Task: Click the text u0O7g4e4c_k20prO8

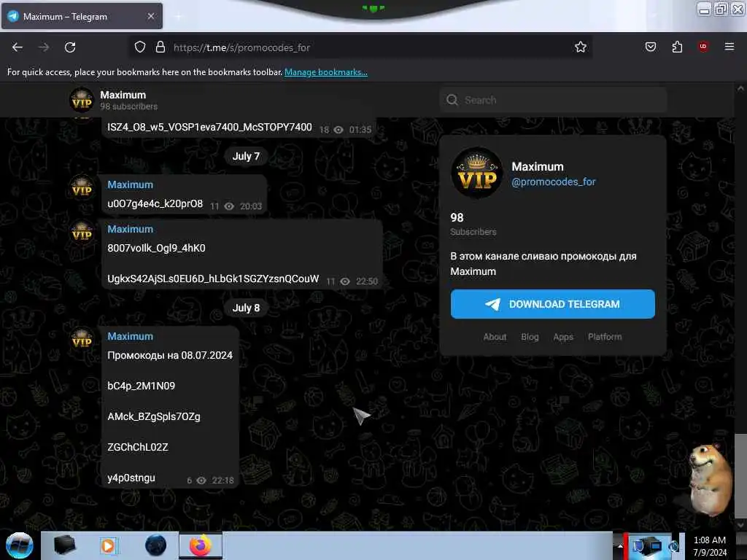Action: (155, 204)
